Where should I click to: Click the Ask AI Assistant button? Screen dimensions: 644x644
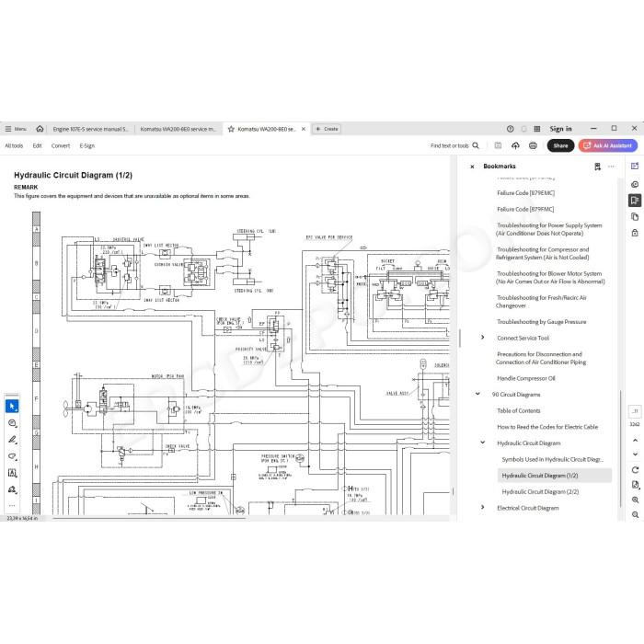(x=608, y=145)
